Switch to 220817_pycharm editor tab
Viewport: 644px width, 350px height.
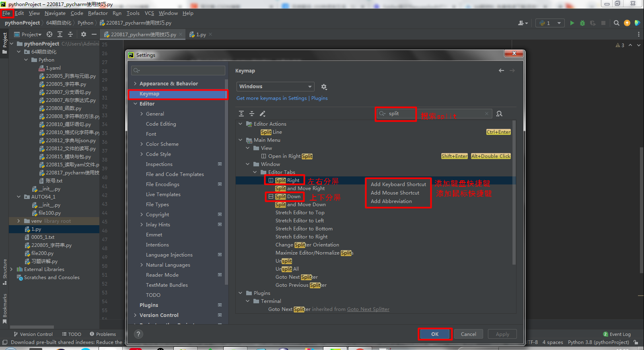[143, 35]
